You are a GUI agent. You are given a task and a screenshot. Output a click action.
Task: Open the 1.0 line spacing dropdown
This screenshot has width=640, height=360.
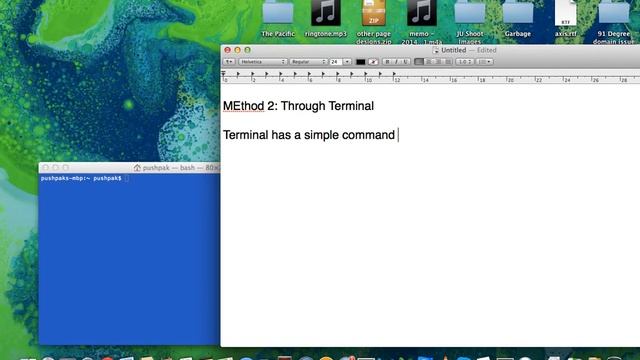(x=464, y=62)
